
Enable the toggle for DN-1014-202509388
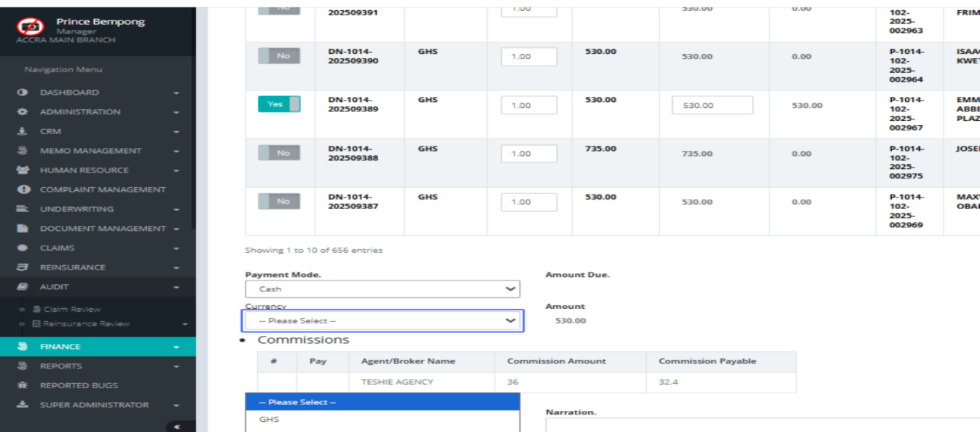coord(278,153)
